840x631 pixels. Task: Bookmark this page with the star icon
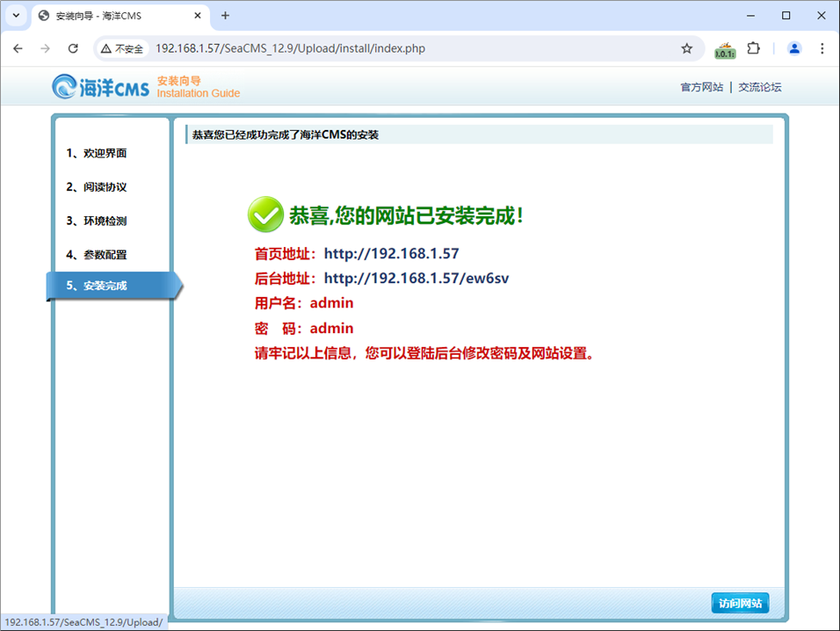pyautogui.click(x=686, y=48)
